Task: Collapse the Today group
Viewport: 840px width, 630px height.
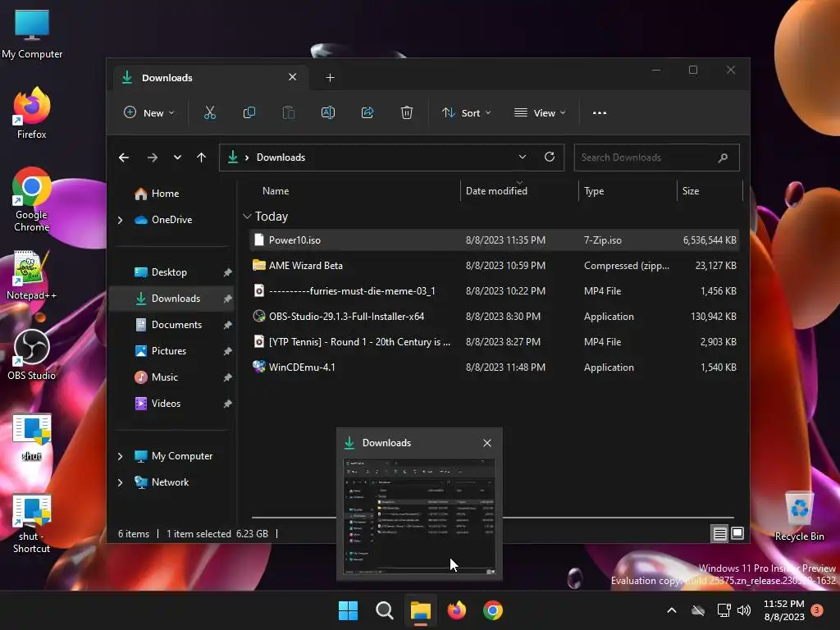Action: click(x=247, y=217)
